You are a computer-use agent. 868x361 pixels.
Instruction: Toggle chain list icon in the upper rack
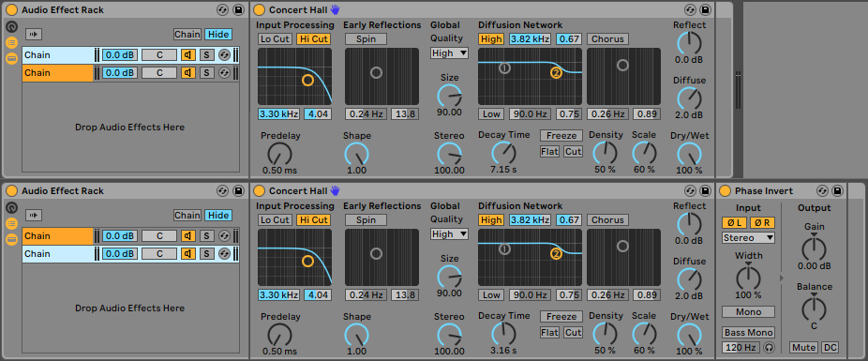(x=11, y=42)
